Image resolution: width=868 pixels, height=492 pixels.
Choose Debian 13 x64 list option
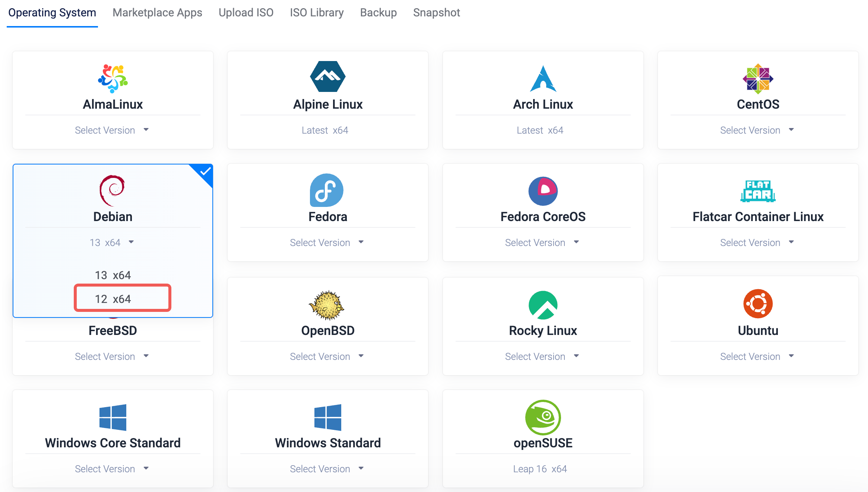click(113, 275)
